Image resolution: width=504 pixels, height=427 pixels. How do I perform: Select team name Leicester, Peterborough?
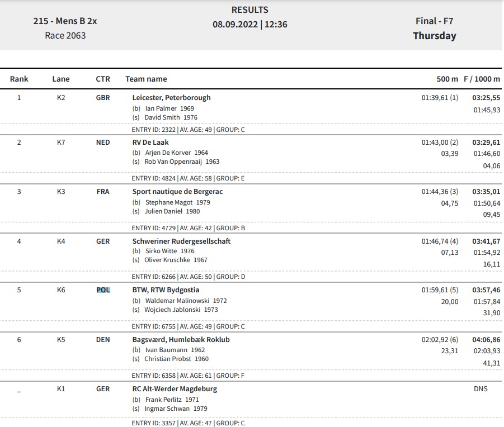pos(171,98)
